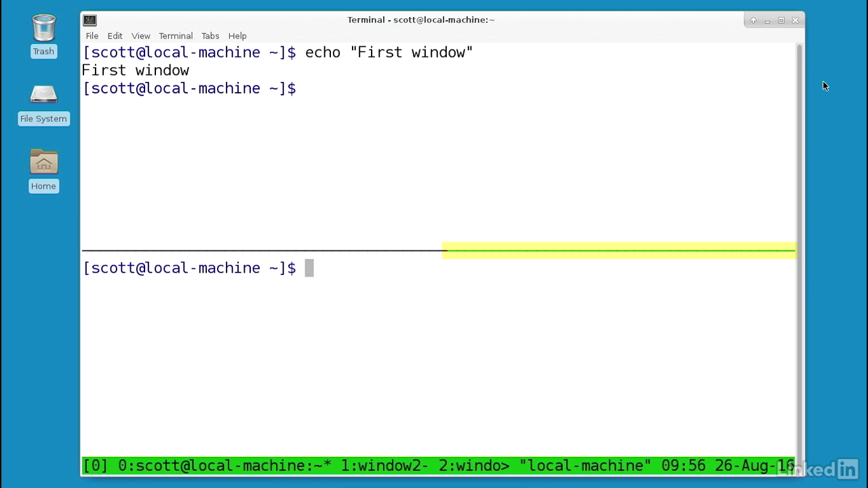The height and width of the screenshot is (488, 868).
Task: Open the Edit menu
Action: [x=115, y=36]
